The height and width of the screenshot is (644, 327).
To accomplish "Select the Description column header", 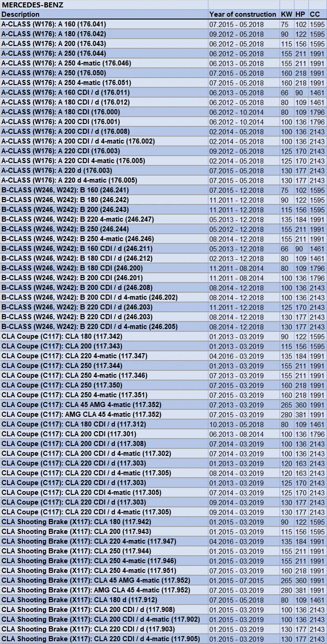I will (x=104, y=14).
